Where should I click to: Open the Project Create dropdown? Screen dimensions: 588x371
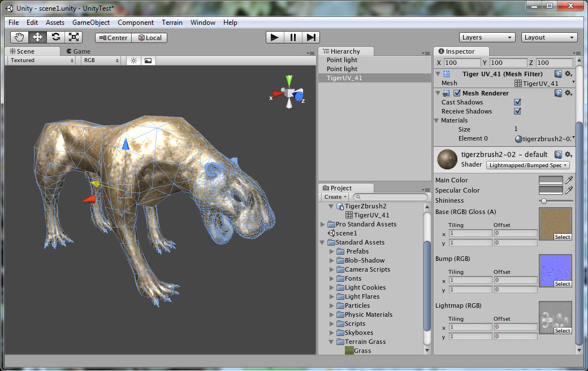(x=335, y=197)
